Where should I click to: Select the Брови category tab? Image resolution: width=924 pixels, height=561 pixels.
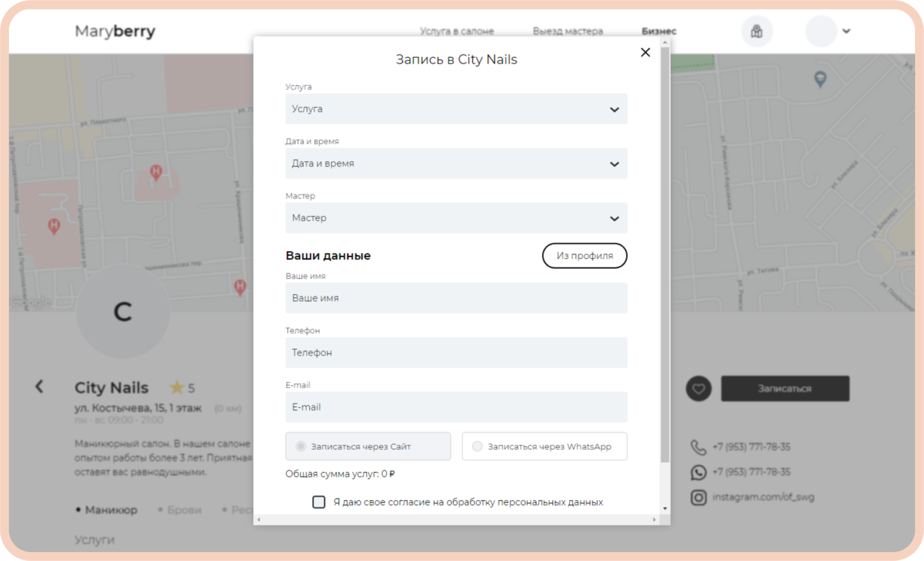point(184,510)
